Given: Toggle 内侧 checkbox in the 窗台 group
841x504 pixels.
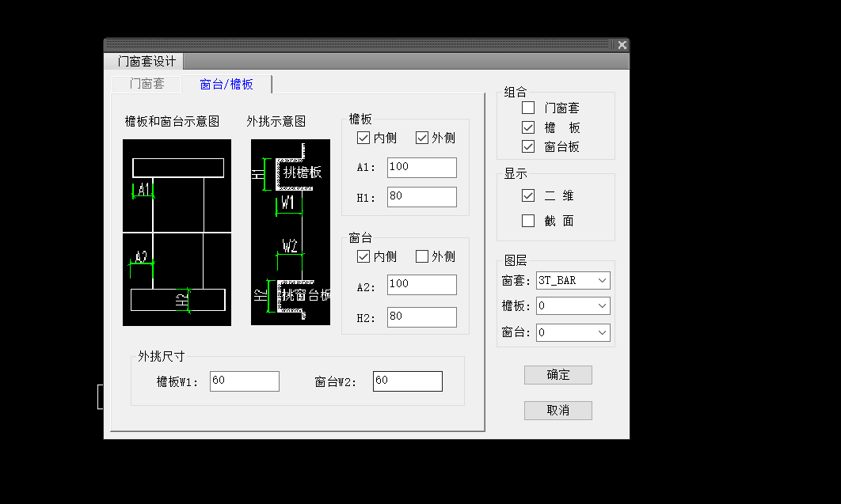Looking at the screenshot, I should click(363, 256).
